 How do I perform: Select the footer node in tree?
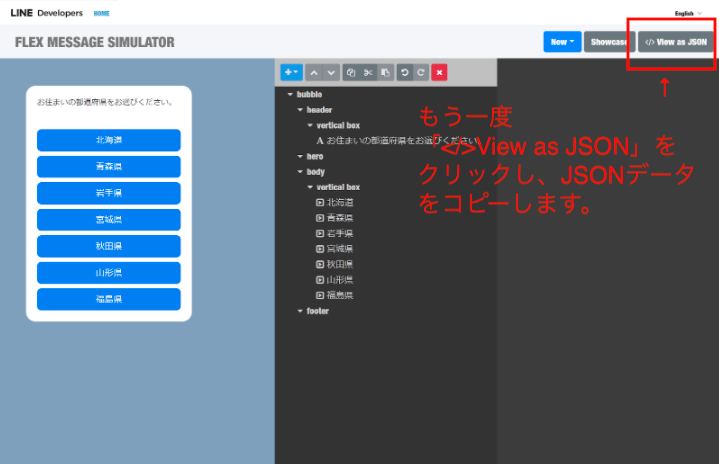(317, 311)
